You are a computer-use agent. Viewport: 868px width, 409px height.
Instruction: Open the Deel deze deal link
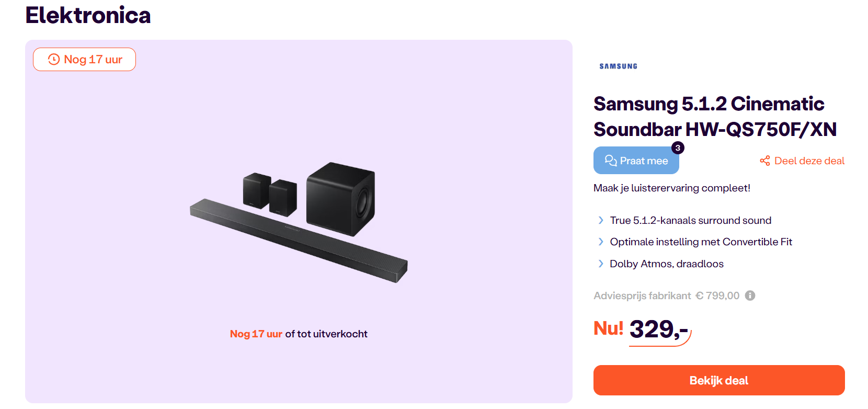click(x=809, y=161)
